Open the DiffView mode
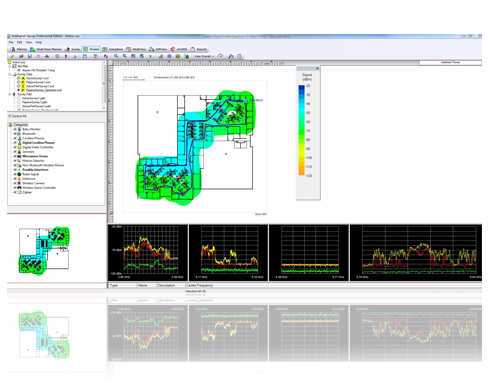 158,49
